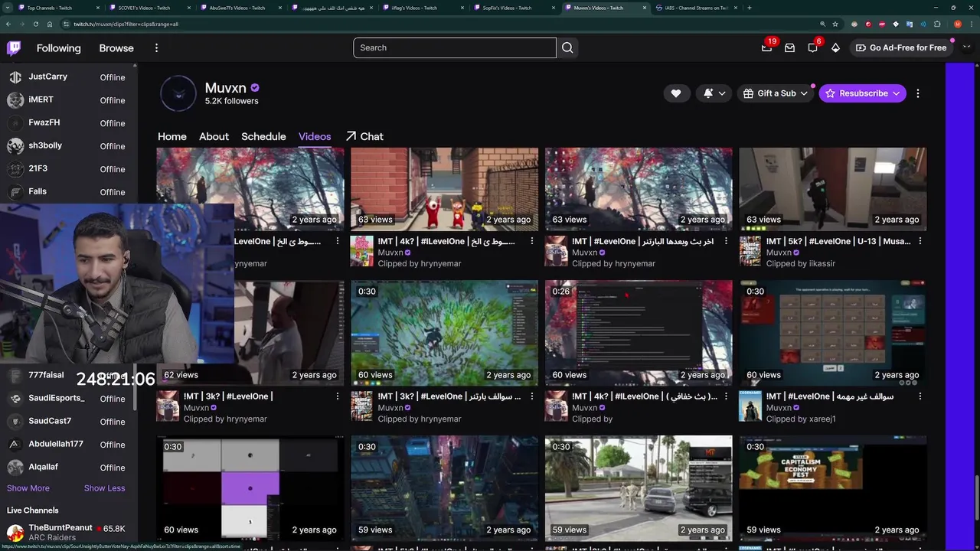Open the envelope icon in top nav
The height and width of the screenshot is (551, 980).
(x=789, y=47)
